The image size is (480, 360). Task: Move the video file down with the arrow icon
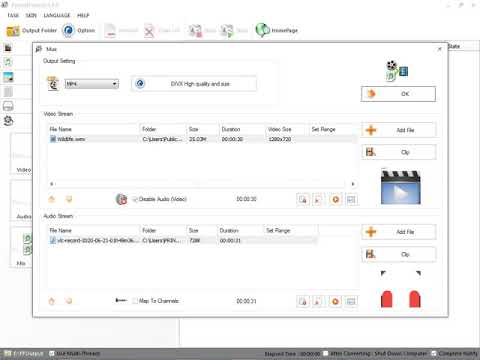[69, 199]
